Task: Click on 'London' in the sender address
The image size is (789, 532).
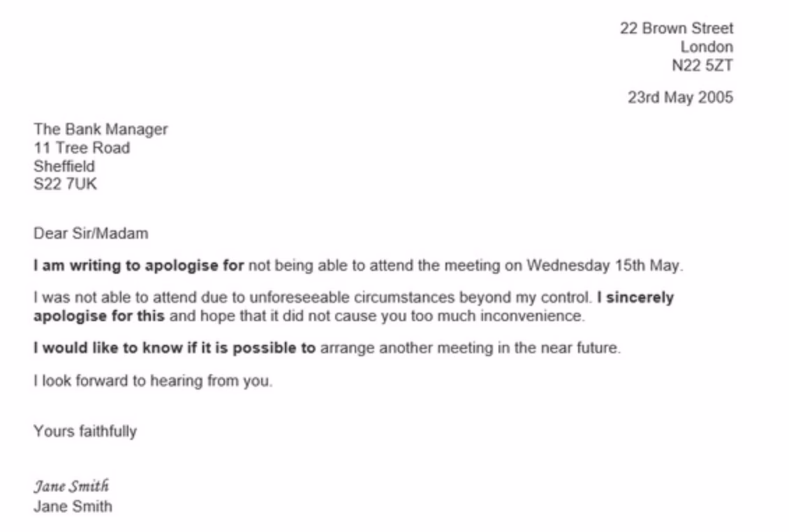Action: (x=707, y=47)
